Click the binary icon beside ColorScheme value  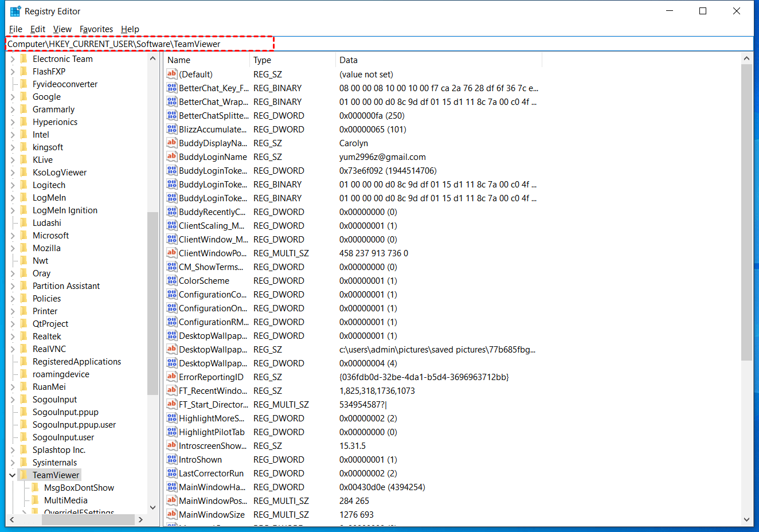[171, 280]
